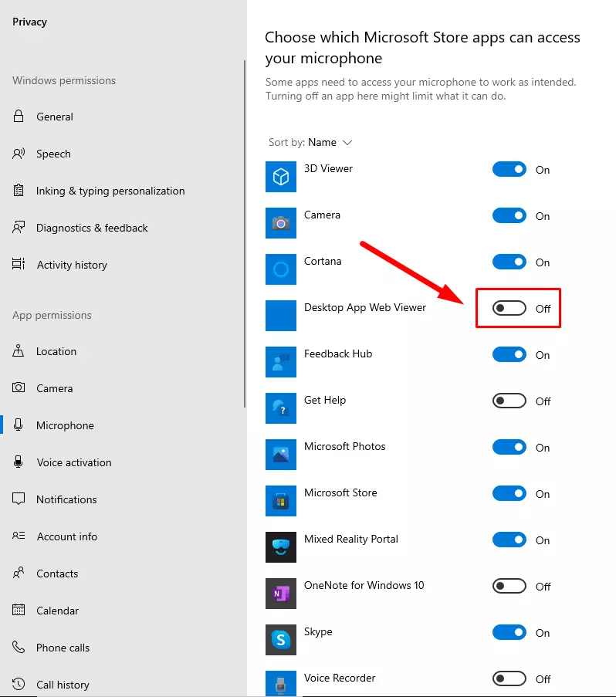616x697 pixels.
Task: Open Account info permissions
Action: tap(66, 536)
